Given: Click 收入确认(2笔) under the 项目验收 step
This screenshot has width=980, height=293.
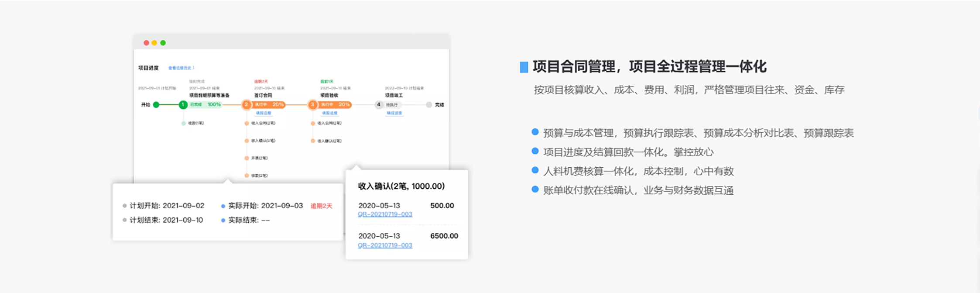Looking at the screenshot, I should (x=329, y=141).
